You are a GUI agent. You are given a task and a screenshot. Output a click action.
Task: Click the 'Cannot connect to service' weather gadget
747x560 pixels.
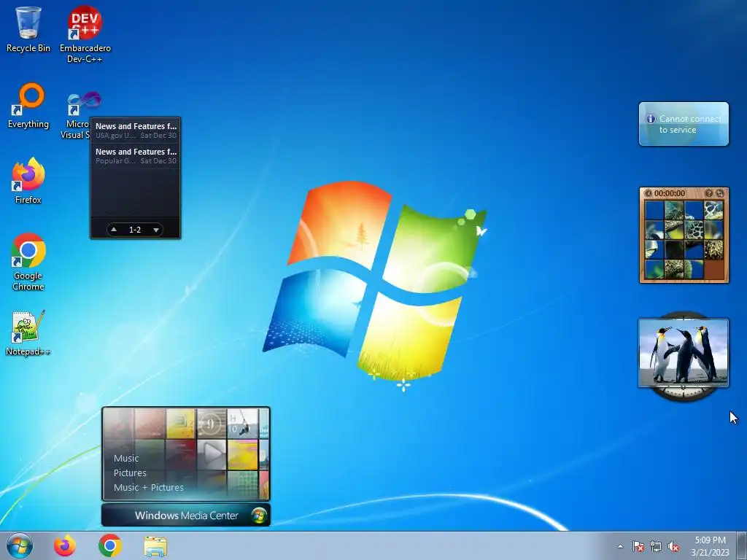(x=684, y=124)
